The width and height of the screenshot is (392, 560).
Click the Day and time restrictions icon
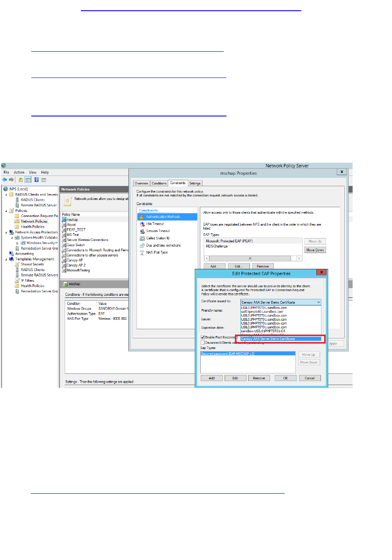click(x=143, y=245)
